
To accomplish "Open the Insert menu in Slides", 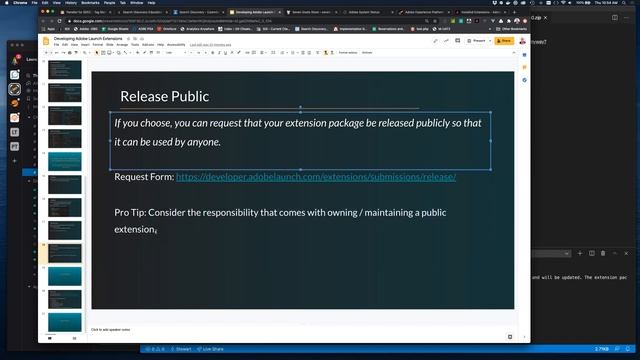I will coord(85,44).
